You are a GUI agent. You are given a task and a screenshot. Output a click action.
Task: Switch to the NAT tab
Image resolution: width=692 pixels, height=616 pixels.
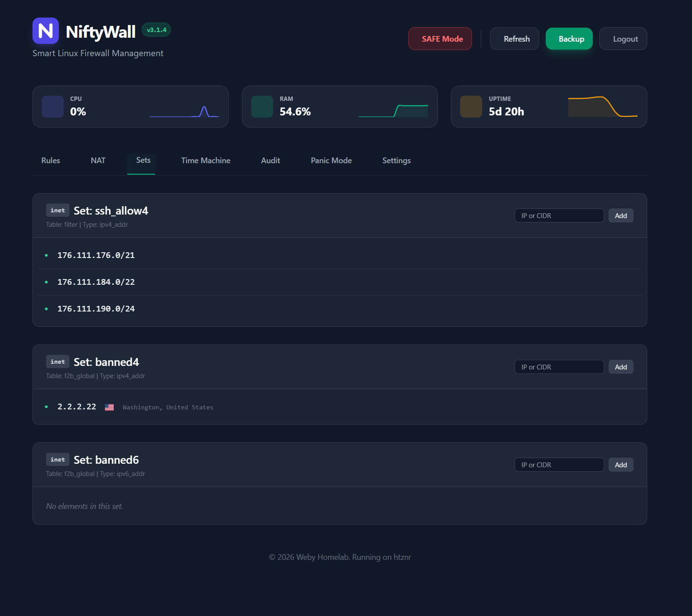tap(98, 161)
